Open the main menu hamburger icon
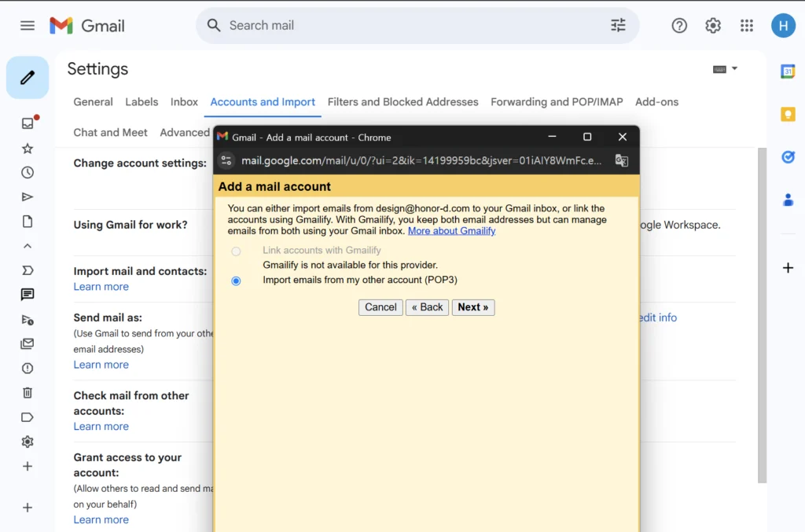Image resolution: width=805 pixels, height=532 pixels. point(28,26)
